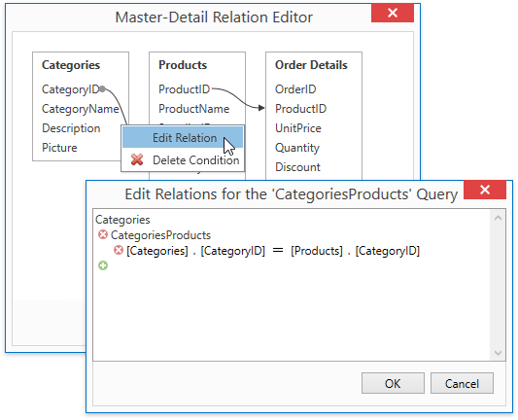Select right [CategoryID] column in condition
The height and width of the screenshot is (420, 518).
coord(388,251)
